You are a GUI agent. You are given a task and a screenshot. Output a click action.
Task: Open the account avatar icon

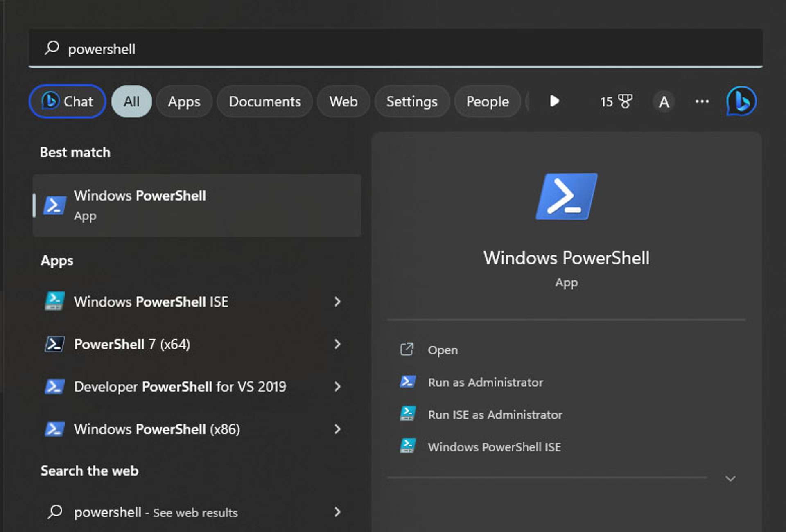664,101
